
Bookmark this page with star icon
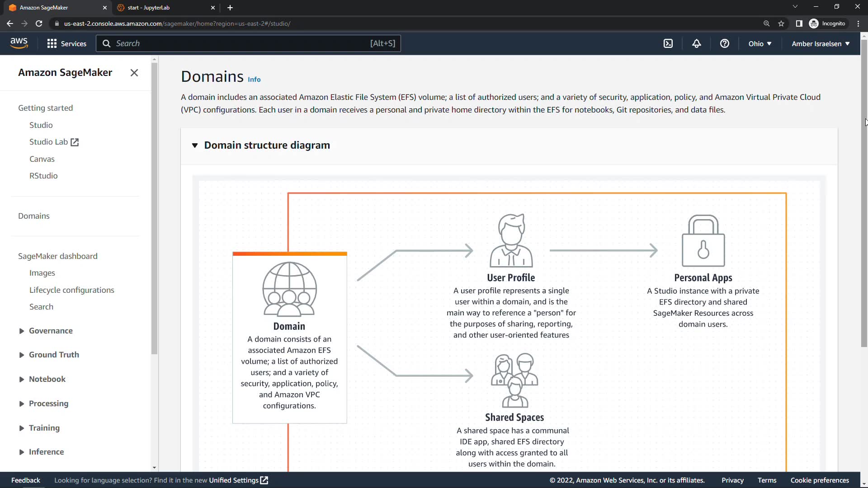click(x=781, y=23)
